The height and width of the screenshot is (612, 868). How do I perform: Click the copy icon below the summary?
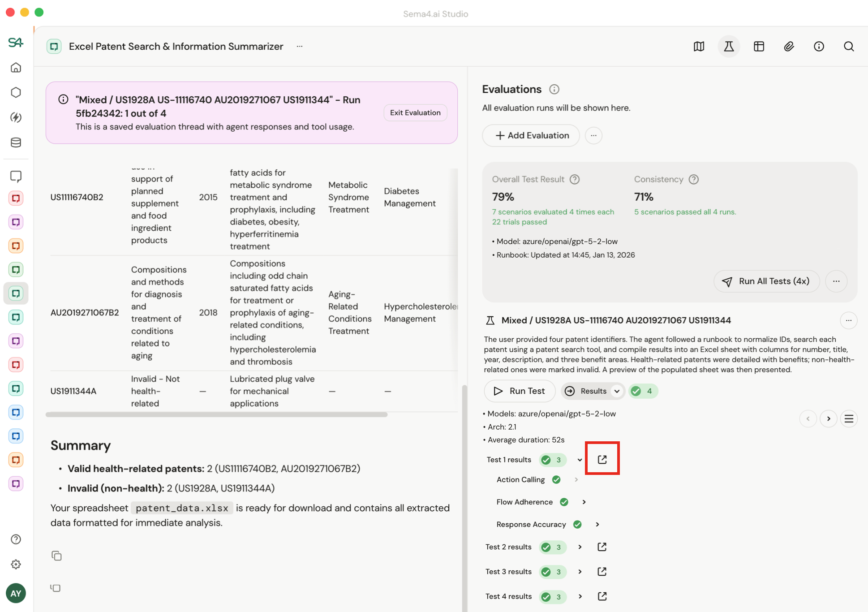click(x=56, y=556)
